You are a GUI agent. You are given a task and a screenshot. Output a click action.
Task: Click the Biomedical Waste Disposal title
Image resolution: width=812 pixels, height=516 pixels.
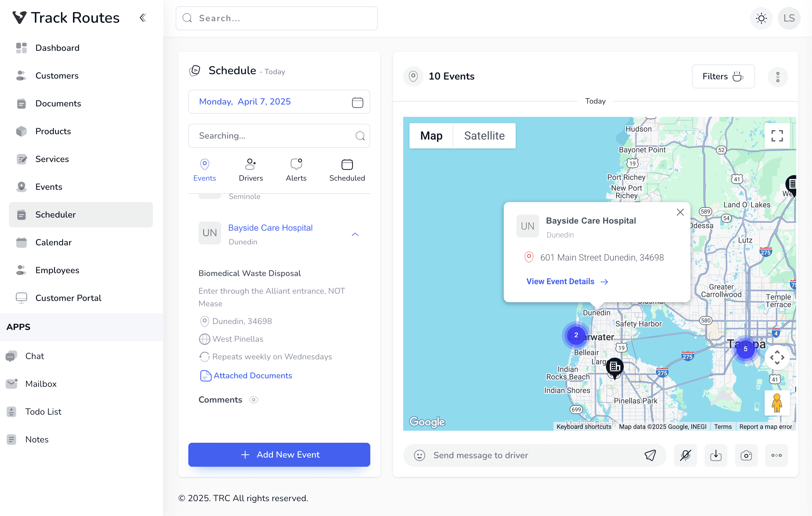(x=250, y=273)
